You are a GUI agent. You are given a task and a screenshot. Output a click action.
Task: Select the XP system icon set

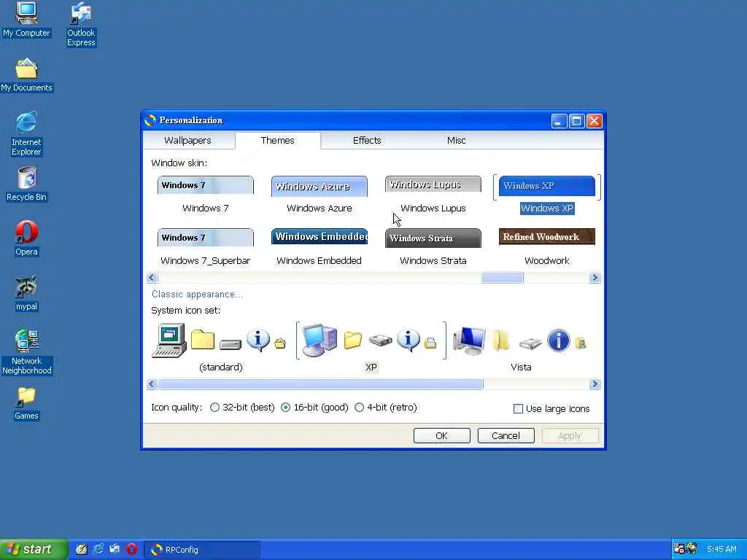[371, 348]
